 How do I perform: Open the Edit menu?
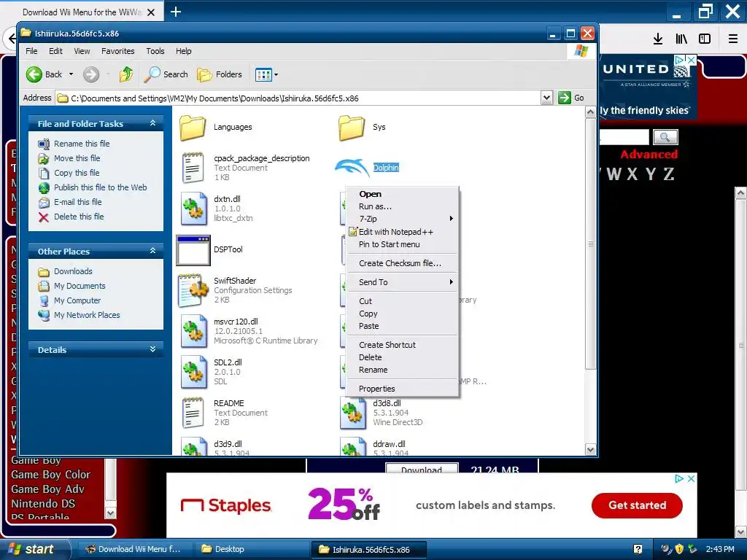click(x=55, y=51)
